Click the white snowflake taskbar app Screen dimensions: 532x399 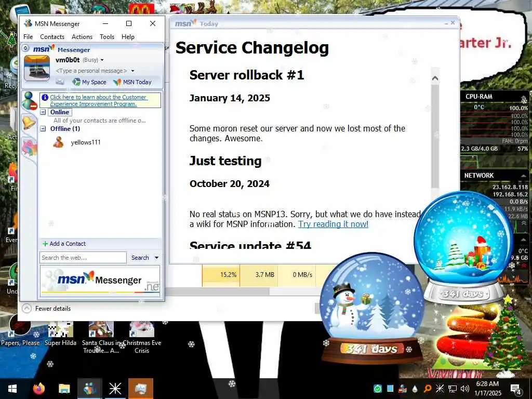(x=115, y=389)
